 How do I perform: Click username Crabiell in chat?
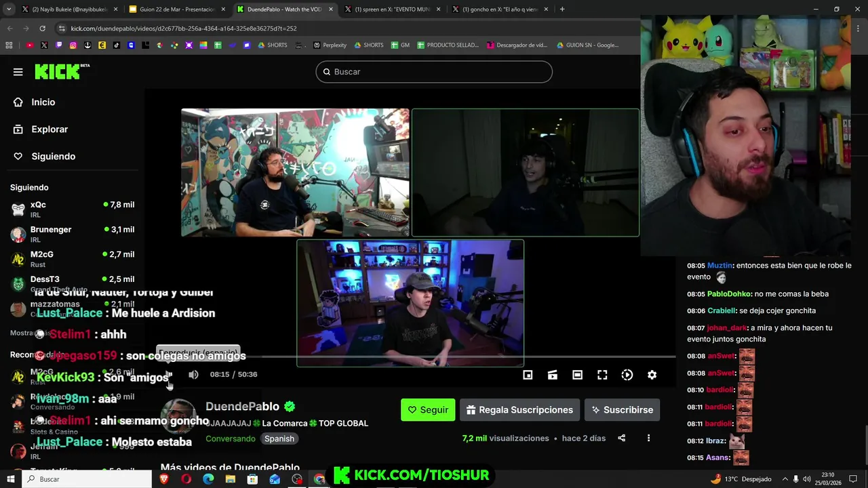pos(722,310)
